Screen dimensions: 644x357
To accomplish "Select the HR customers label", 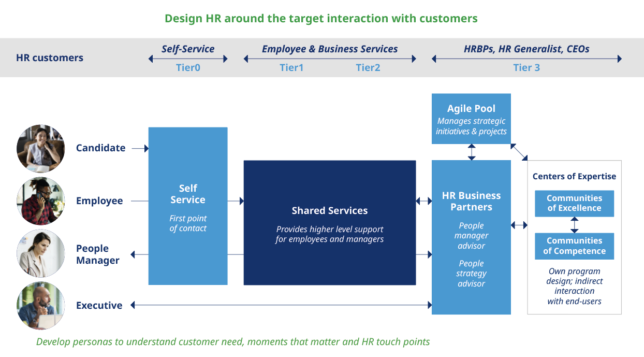I will 50,58.
